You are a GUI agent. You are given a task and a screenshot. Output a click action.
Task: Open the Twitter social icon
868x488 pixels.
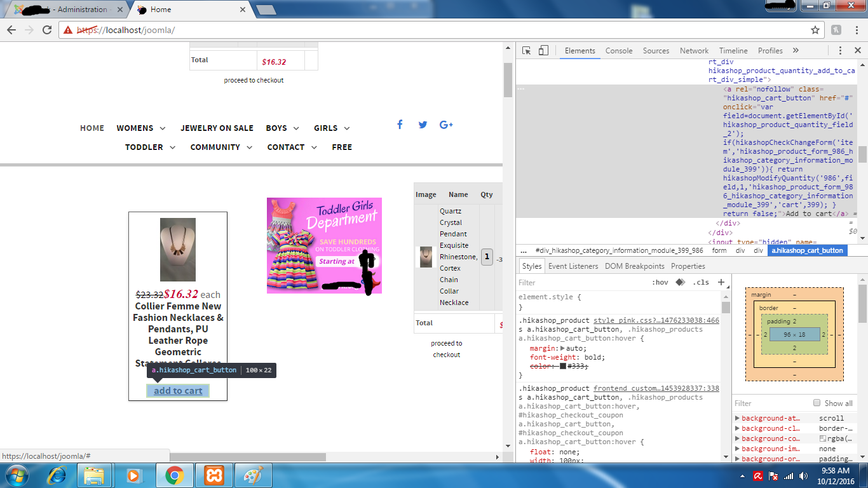coord(423,125)
